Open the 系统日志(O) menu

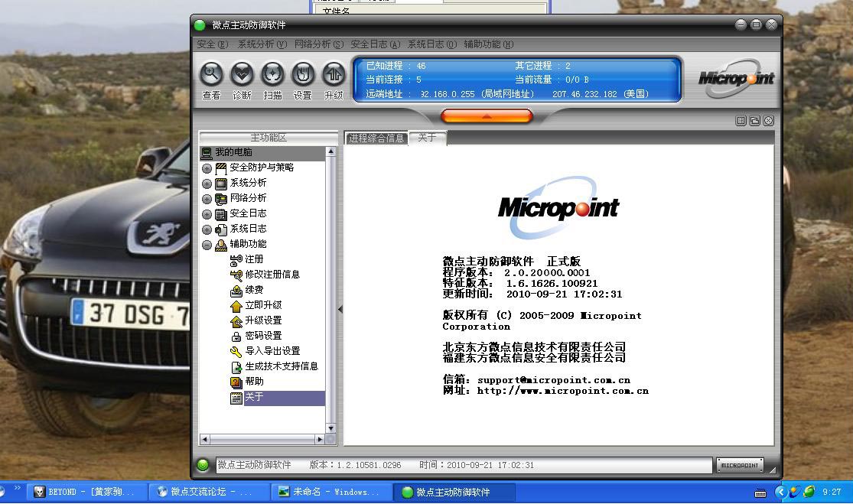pyautogui.click(x=432, y=44)
